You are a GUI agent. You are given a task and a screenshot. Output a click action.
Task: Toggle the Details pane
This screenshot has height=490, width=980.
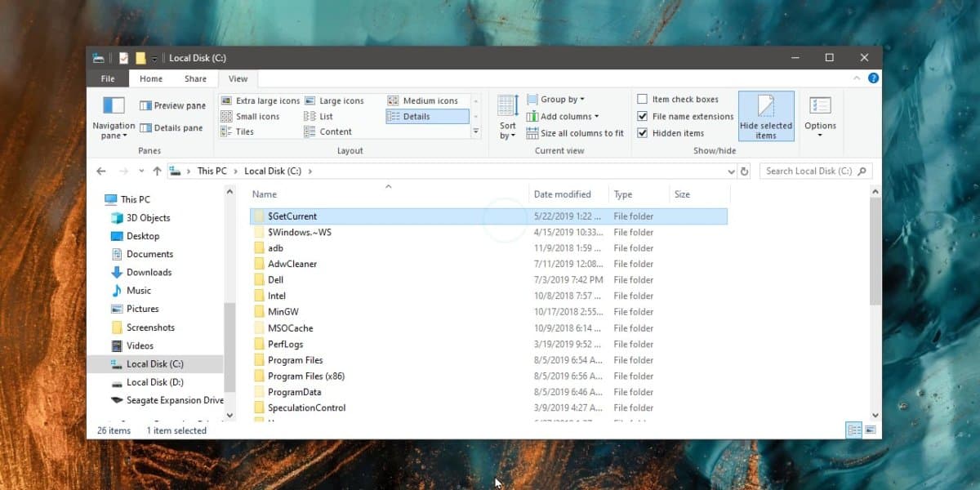(x=171, y=127)
